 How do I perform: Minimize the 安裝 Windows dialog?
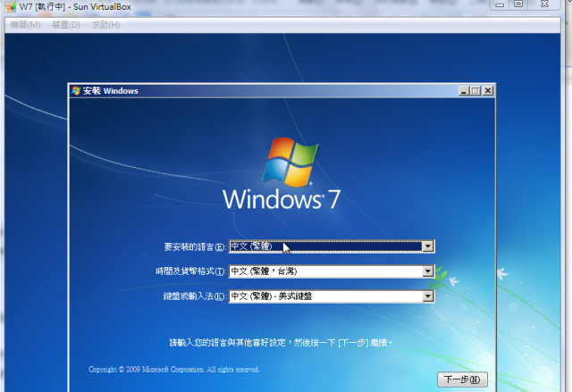point(464,91)
